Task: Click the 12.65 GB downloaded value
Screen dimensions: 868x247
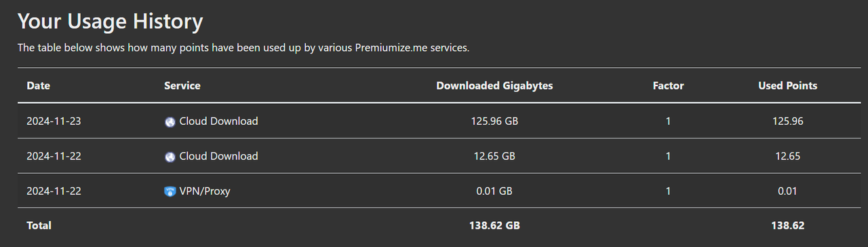Action: coord(494,156)
